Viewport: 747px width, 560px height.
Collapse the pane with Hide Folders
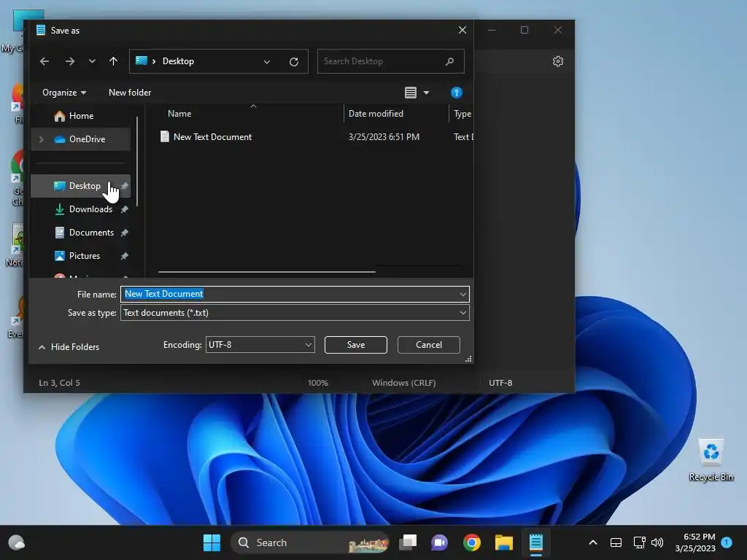pyautogui.click(x=69, y=347)
